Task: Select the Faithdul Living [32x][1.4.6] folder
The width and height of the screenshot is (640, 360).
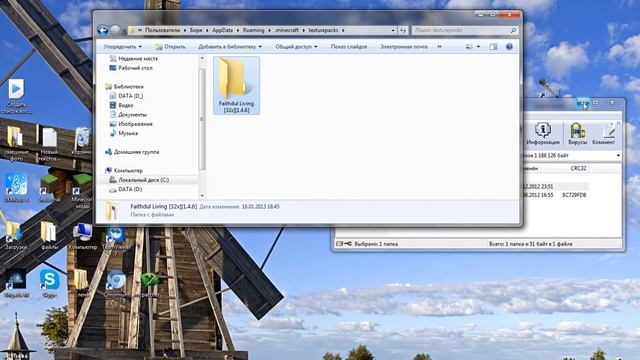Action: coord(236,85)
